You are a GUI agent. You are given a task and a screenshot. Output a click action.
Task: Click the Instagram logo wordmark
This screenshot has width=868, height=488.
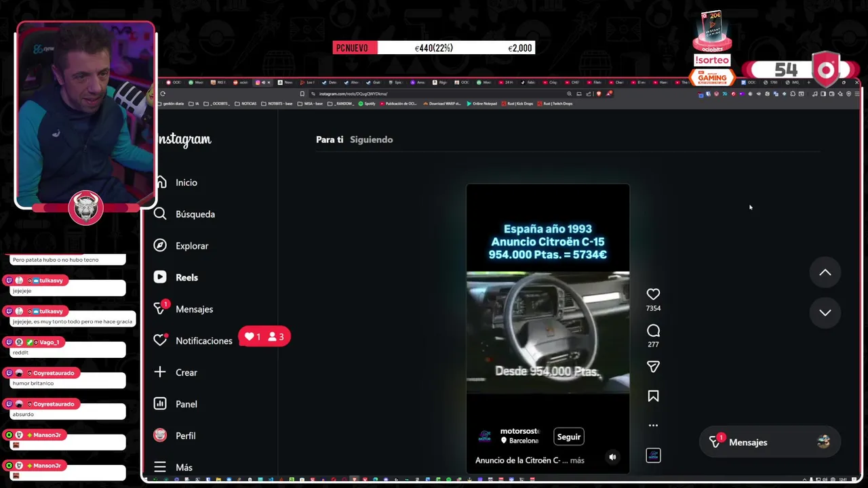[184, 140]
